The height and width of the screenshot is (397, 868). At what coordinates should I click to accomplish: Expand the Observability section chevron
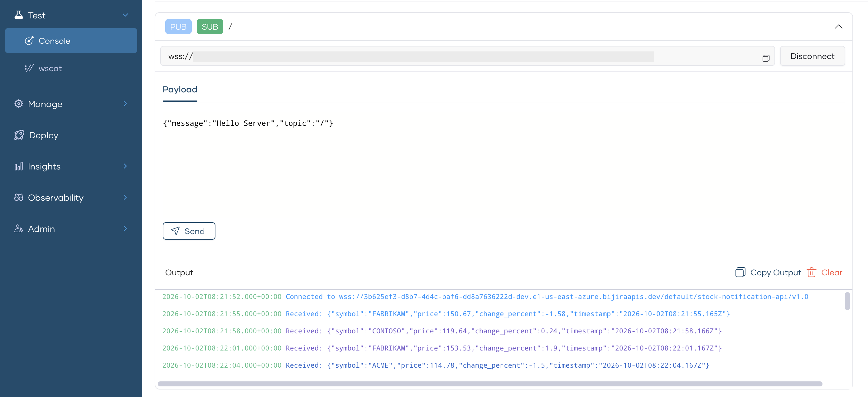coord(125,197)
